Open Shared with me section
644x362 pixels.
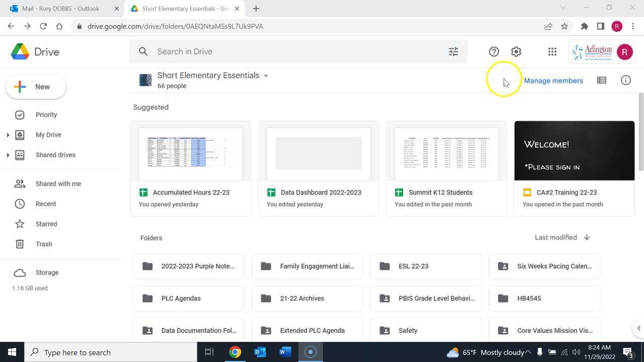58,184
